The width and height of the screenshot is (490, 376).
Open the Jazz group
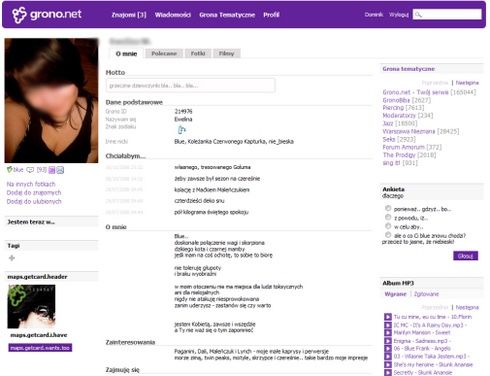[388, 123]
